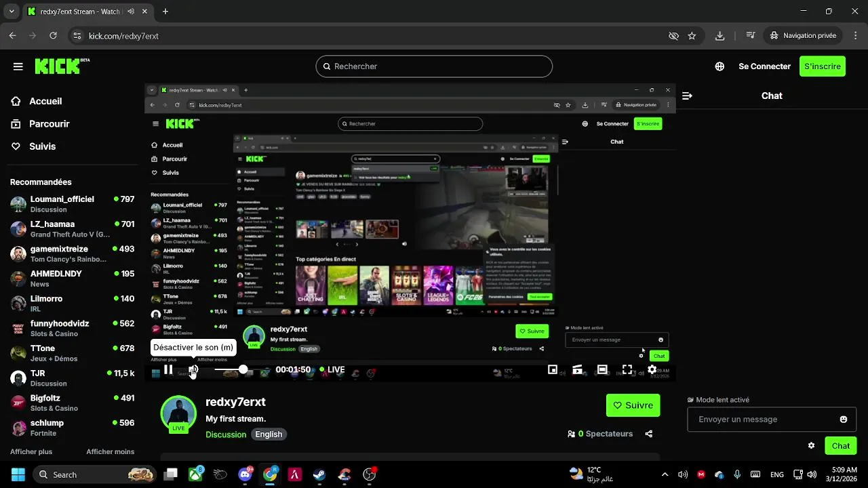
Task: Open TTone recommended channel
Action: pyautogui.click(x=72, y=353)
